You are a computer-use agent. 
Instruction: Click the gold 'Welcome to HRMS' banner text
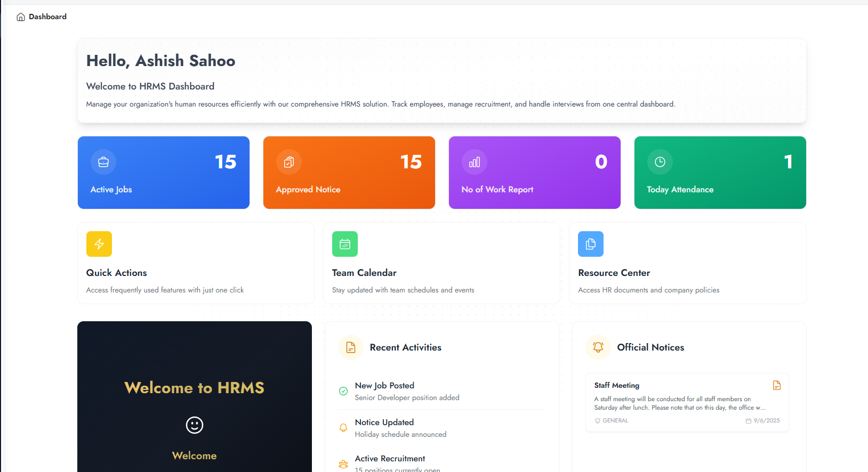(195, 388)
